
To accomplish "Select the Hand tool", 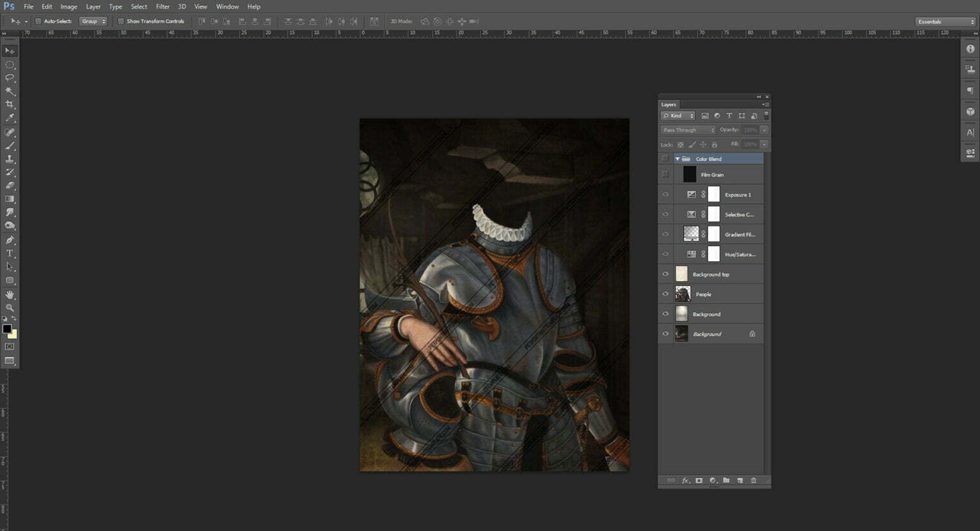I will click(x=10, y=294).
